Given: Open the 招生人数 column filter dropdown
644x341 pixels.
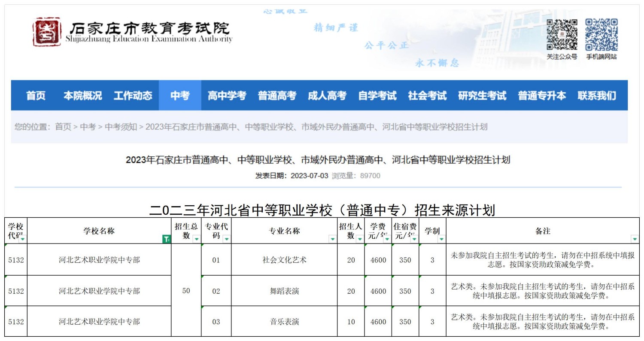Looking at the screenshot, I should (x=360, y=239).
